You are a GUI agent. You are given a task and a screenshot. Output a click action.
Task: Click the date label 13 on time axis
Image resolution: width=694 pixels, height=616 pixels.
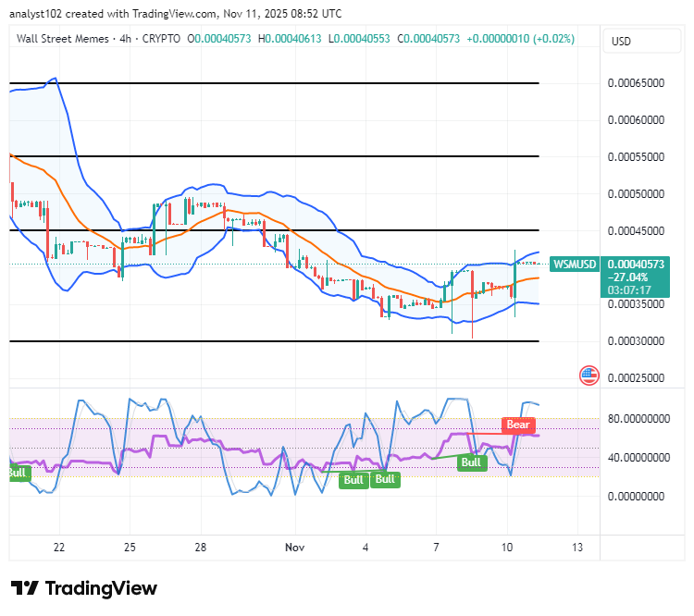577,548
